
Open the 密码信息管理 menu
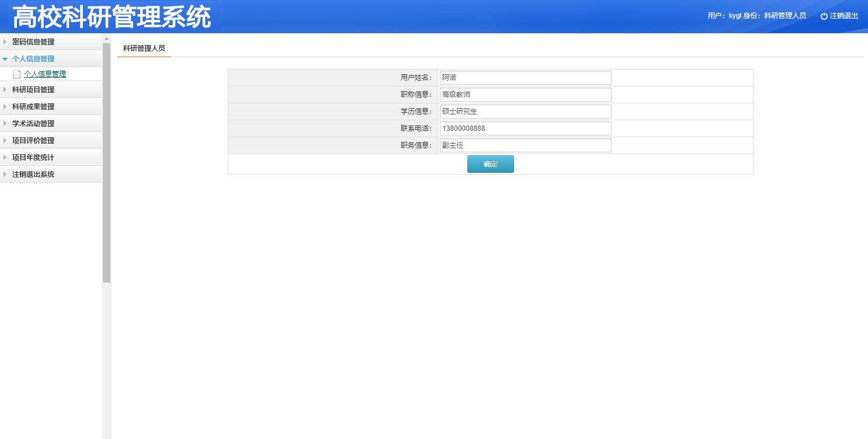(x=51, y=42)
